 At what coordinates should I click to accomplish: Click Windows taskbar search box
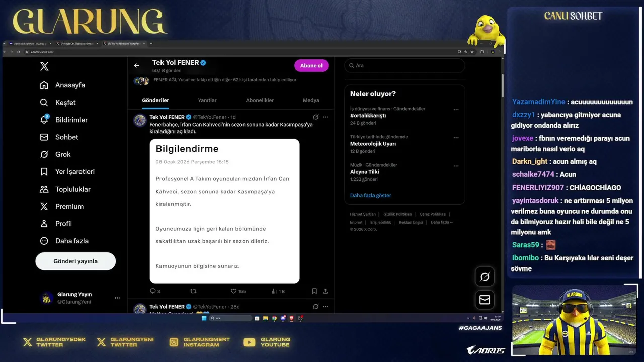point(230,318)
